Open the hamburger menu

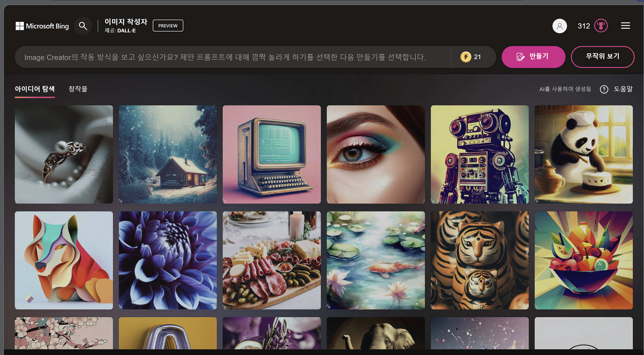[x=625, y=26]
